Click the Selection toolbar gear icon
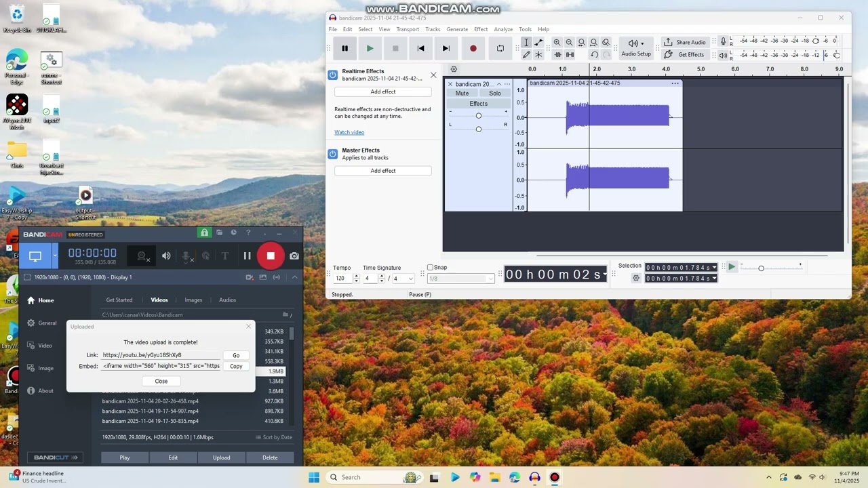The width and height of the screenshot is (868, 488). (x=635, y=279)
